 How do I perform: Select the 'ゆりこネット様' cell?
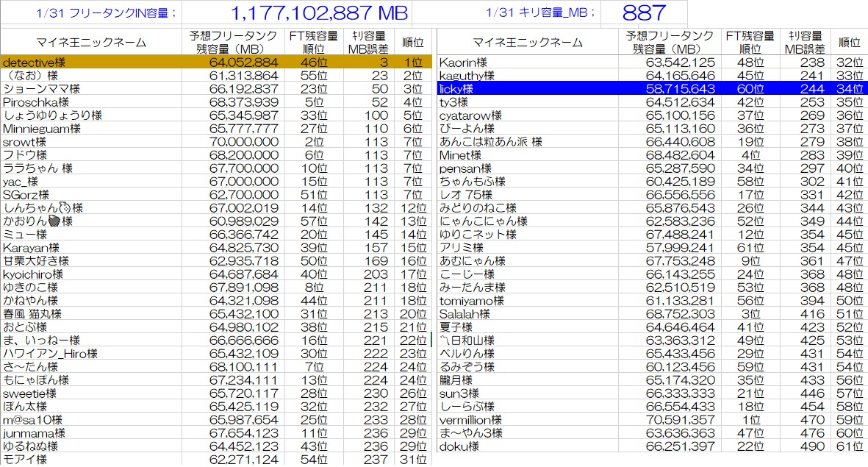click(528, 235)
